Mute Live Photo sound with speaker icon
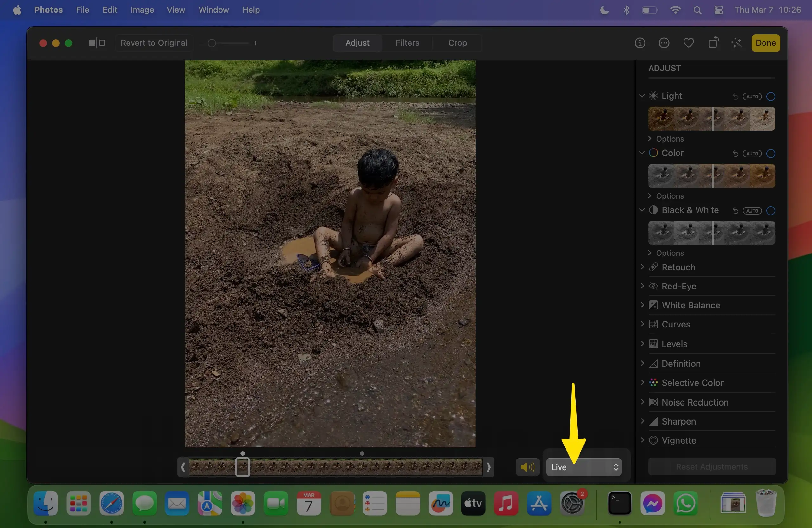This screenshot has height=528, width=812. [527, 467]
